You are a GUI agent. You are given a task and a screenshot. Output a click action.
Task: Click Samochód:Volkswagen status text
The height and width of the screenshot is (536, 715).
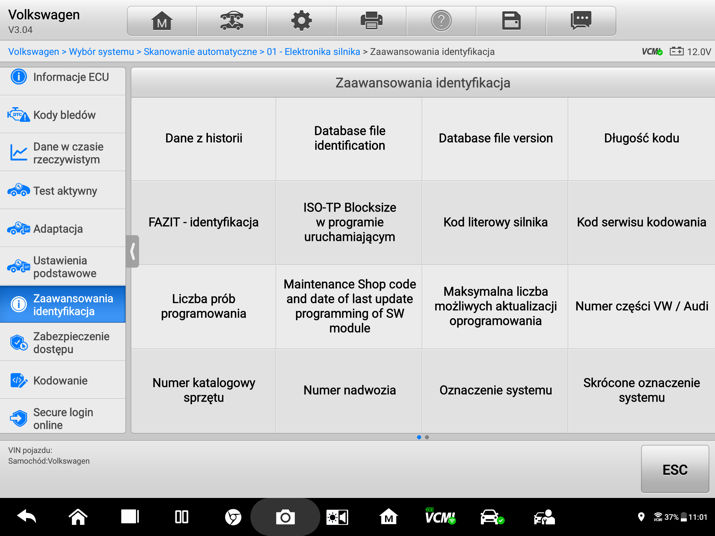point(49,461)
